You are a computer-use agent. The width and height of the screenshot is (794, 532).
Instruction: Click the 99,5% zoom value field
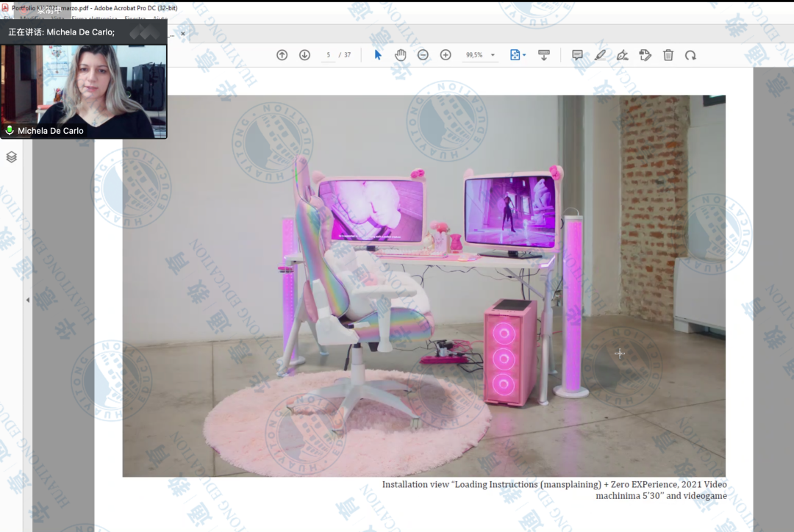point(474,55)
